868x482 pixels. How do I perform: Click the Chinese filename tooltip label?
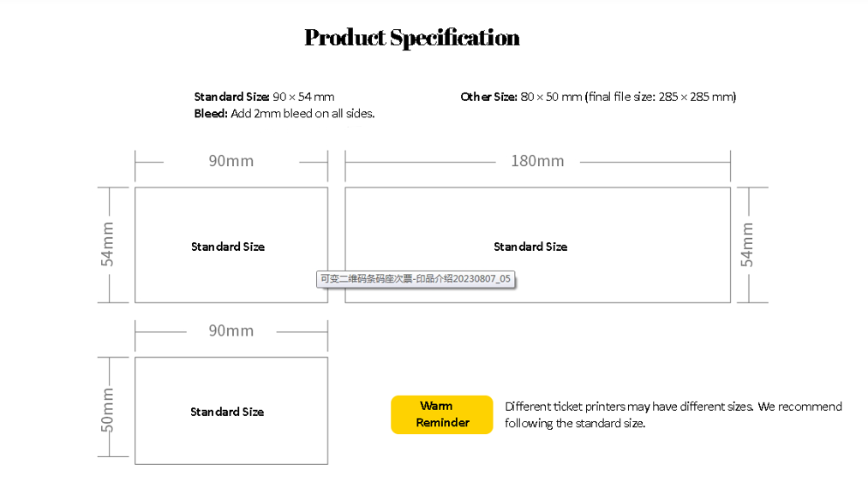(x=416, y=279)
